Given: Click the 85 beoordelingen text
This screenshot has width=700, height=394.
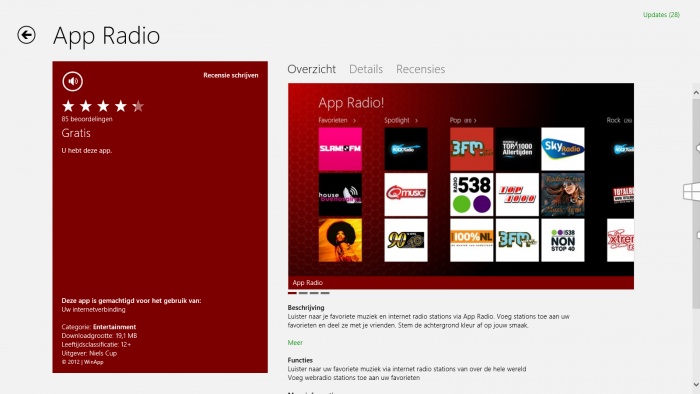Looking at the screenshot, I should tap(87, 119).
